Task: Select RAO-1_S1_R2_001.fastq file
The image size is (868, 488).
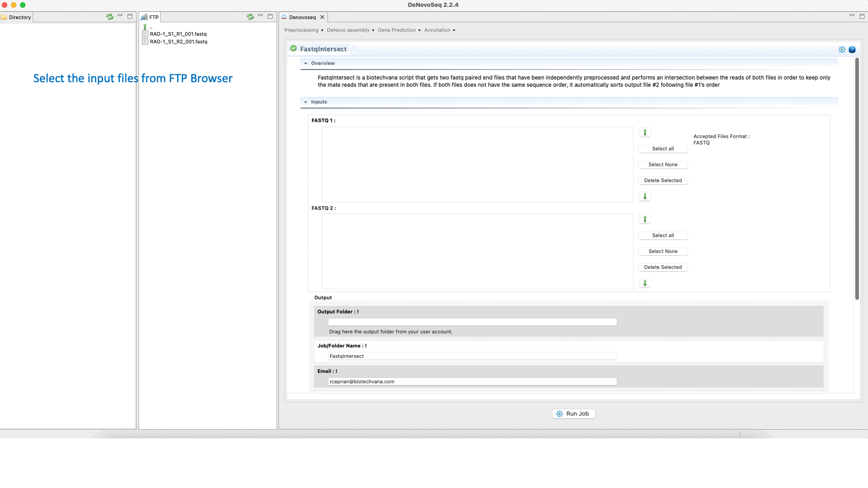Action: pyautogui.click(x=179, y=42)
